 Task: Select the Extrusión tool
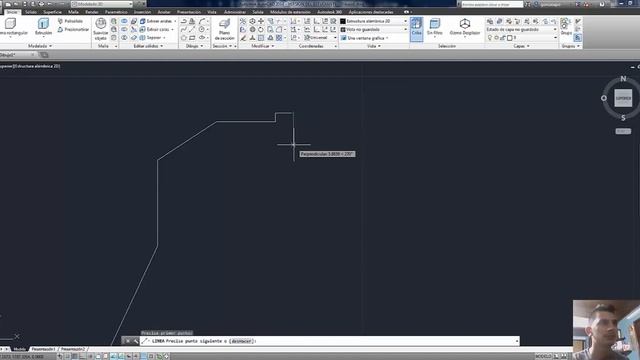43,27
